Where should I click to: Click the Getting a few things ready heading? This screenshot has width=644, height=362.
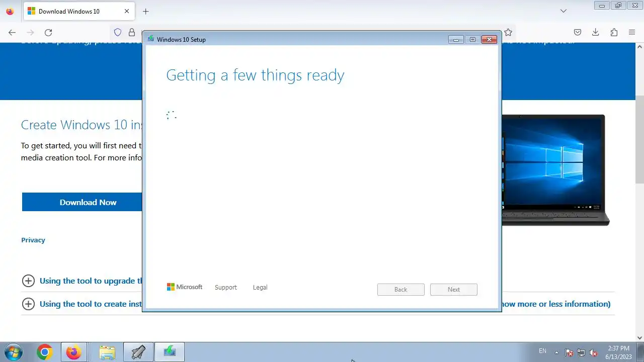(x=255, y=75)
